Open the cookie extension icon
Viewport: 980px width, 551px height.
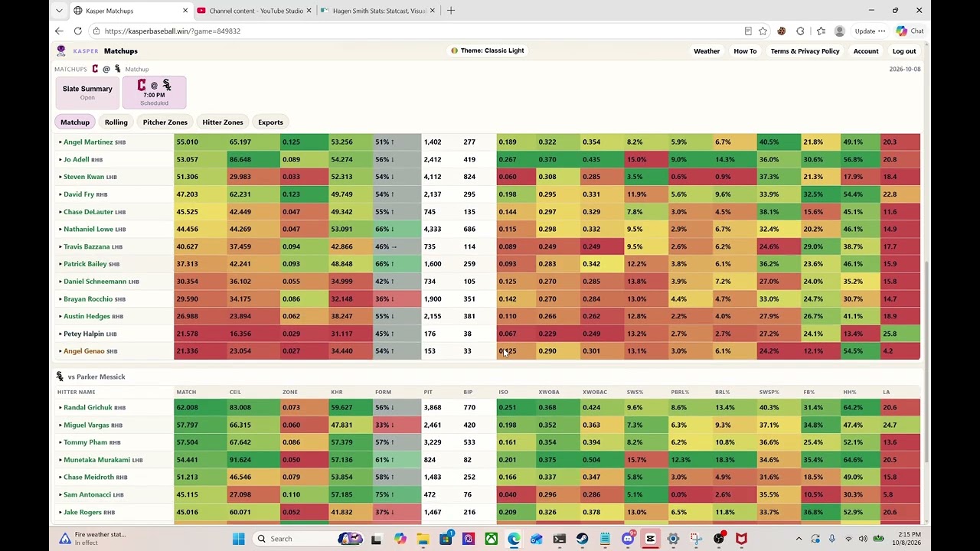[x=781, y=31]
